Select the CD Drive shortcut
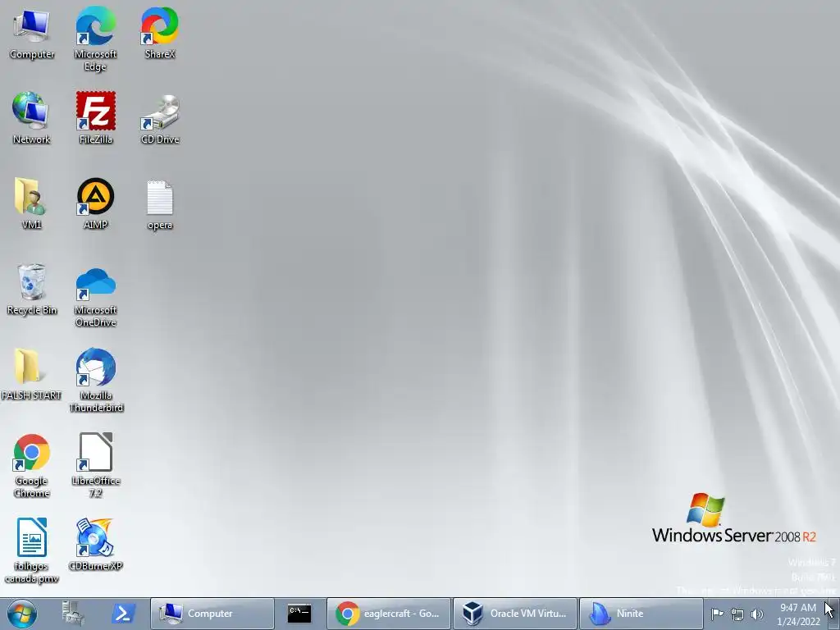The width and height of the screenshot is (840, 630). click(160, 119)
